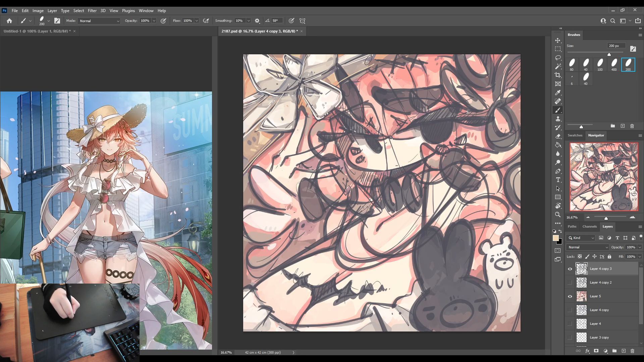Adjust the Navigator zoom slider
This screenshot has height=362, width=644.
[x=606, y=218]
